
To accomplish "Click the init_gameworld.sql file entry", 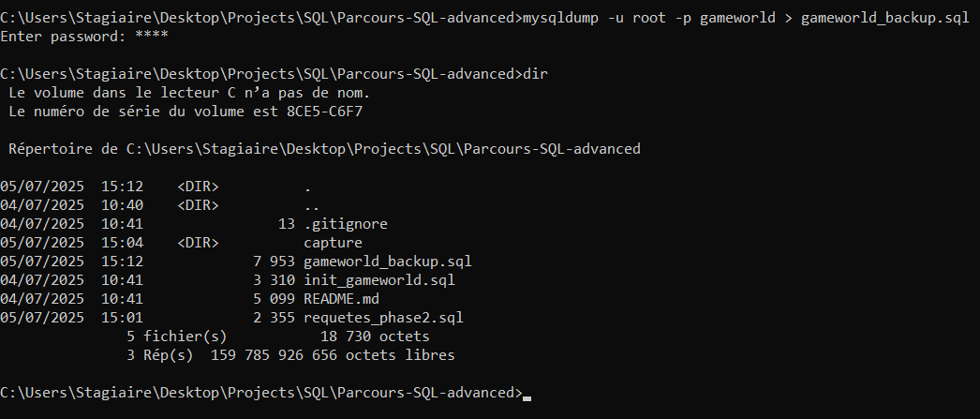I will click(379, 280).
